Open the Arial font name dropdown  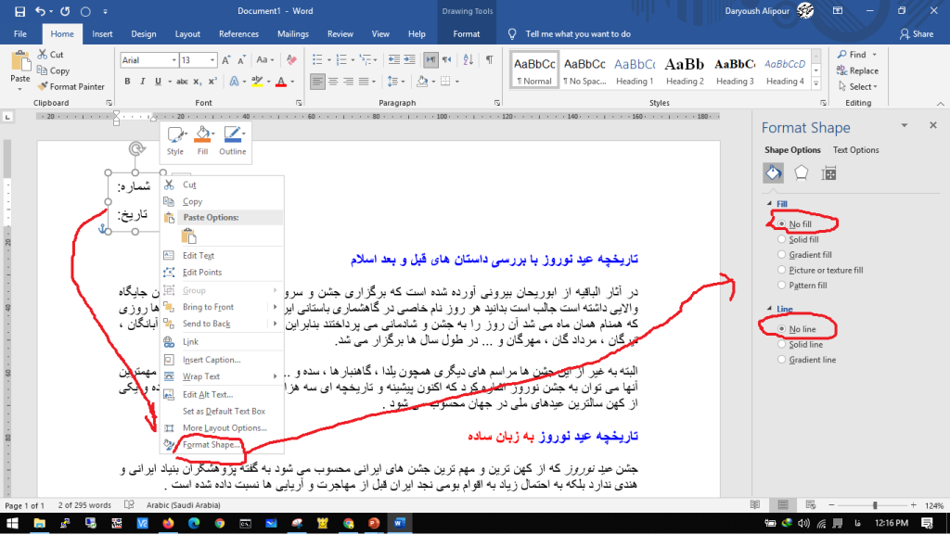[x=173, y=60]
